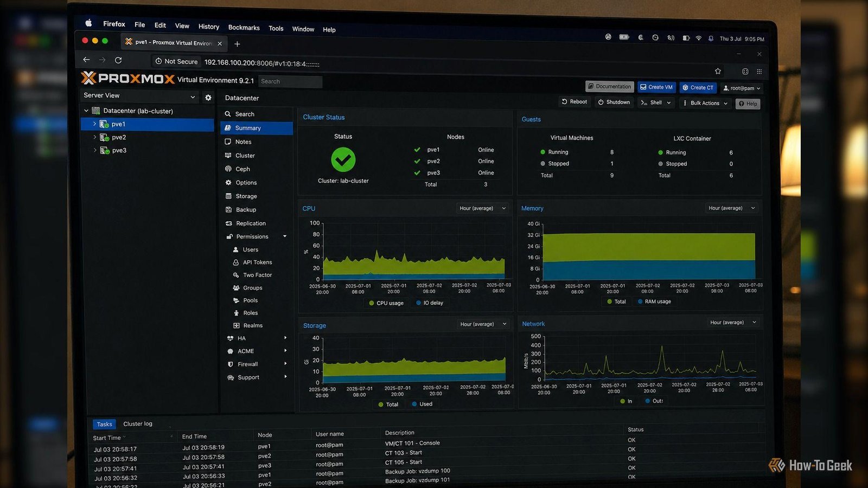The height and width of the screenshot is (488, 868).
Task: Select the Tasks tab
Action: coord(105,425)
